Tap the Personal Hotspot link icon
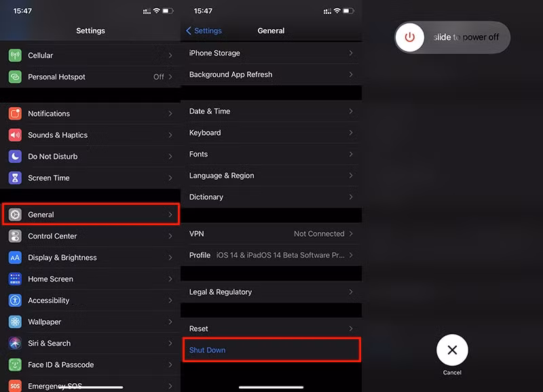Viewport: 543px width, 392px height. 15,77
